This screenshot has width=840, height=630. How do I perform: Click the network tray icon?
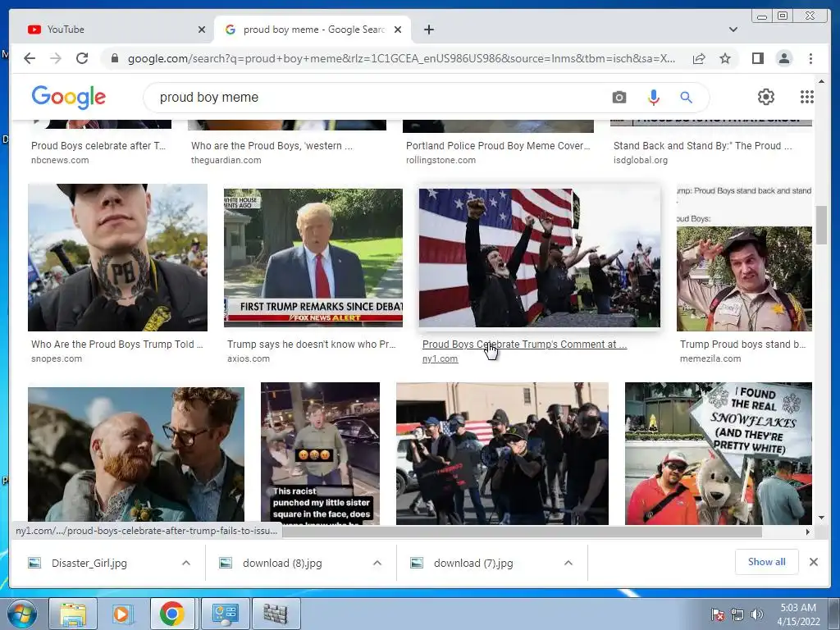click(737, 614)
